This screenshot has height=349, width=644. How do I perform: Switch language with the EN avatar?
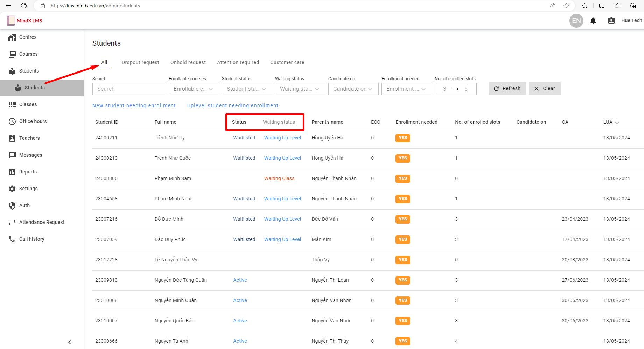pos(576,21)
